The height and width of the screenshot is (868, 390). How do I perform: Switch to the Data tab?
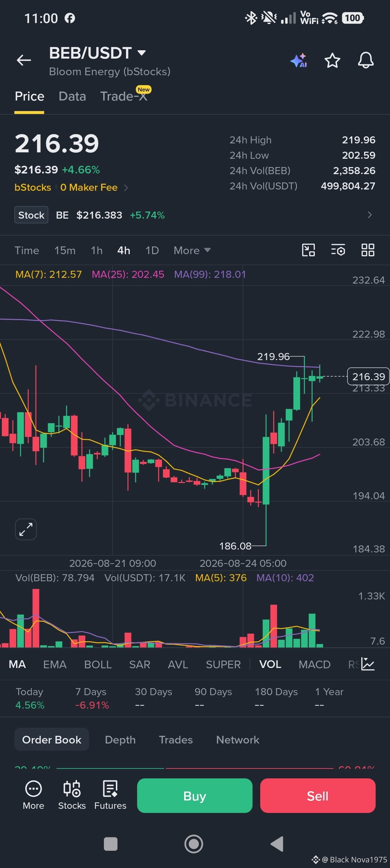coord(72,96)
